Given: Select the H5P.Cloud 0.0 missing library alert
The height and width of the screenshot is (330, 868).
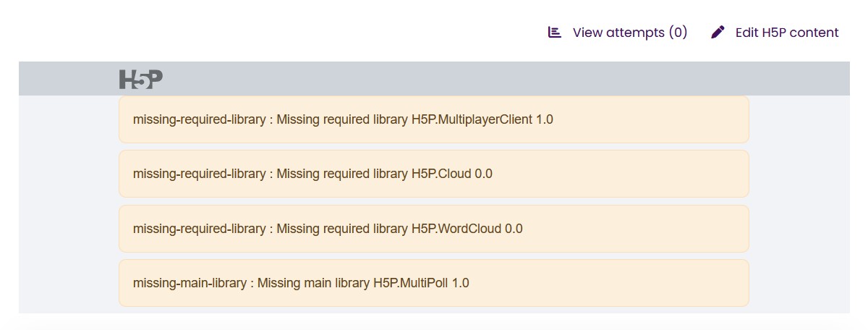Looking at the screenshot, I should tap(433, 174).
